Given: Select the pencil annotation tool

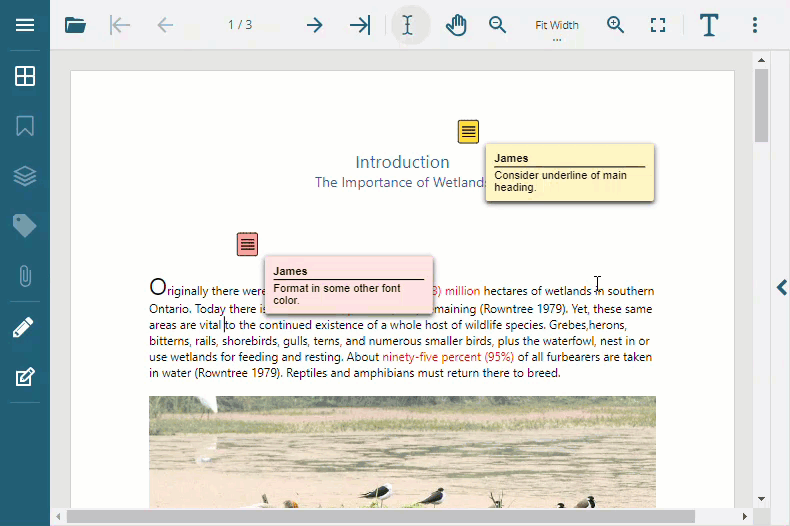Looking at the screenshot, I should click(24, 327).
